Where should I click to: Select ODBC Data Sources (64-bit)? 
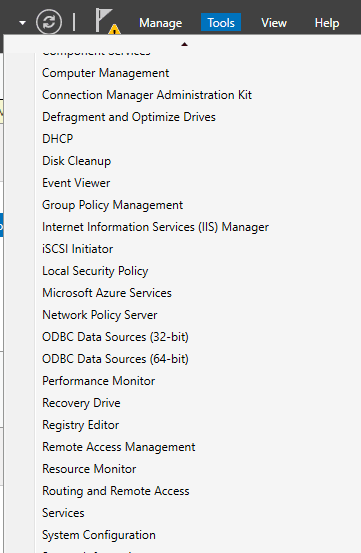pyautogui.click(x=115, y=359)
